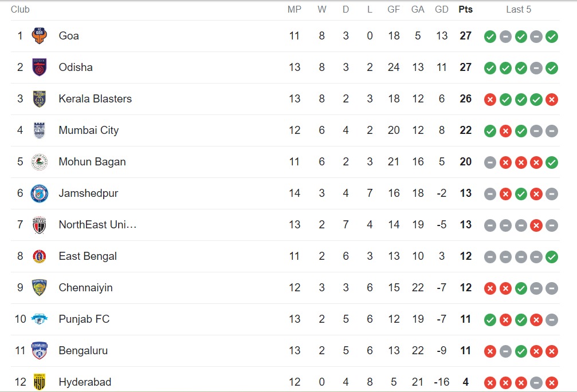Click Odisha's only draw icon in Last 5
Screen dimensions: 577x392
[536, 68]
